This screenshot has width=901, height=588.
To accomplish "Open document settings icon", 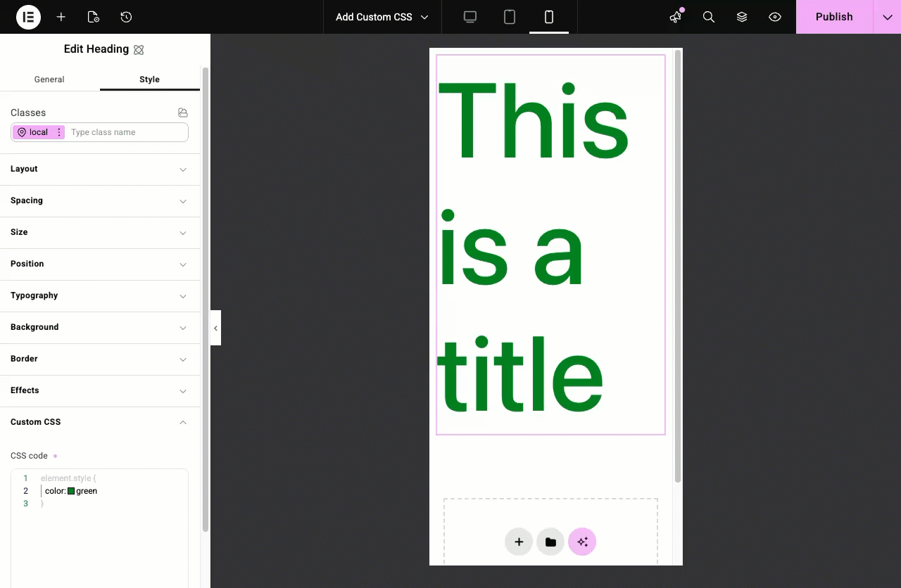I will click(94, 17).
